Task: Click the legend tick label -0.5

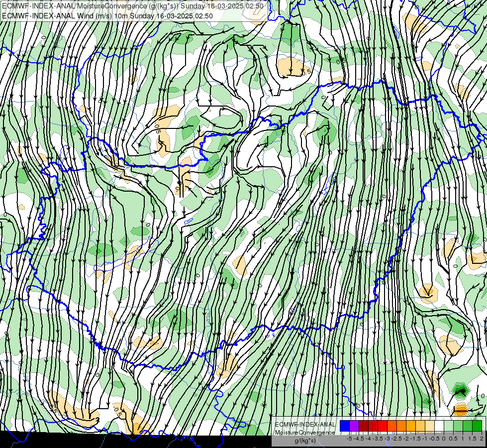Action: pyautogui.click(x=434, y=439)
